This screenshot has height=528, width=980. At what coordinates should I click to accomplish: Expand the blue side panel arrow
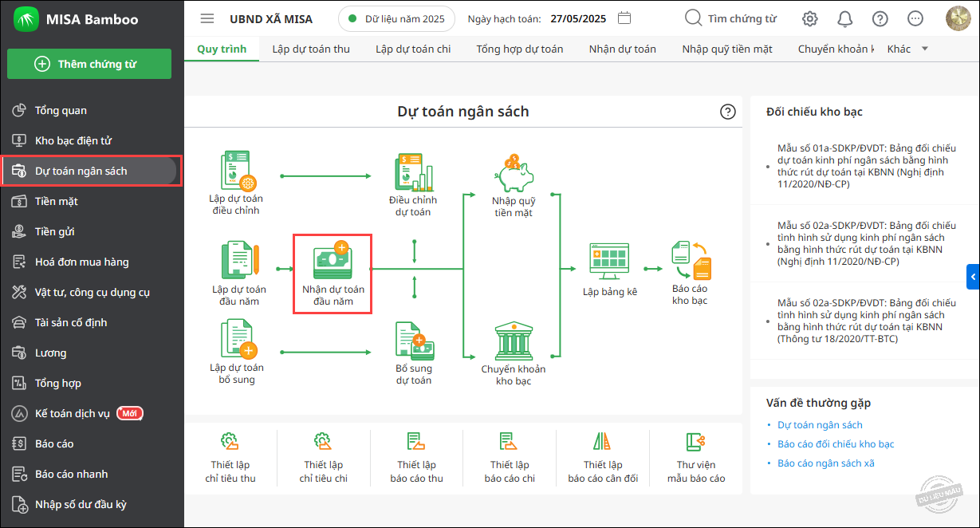click(x=973, y=277)
